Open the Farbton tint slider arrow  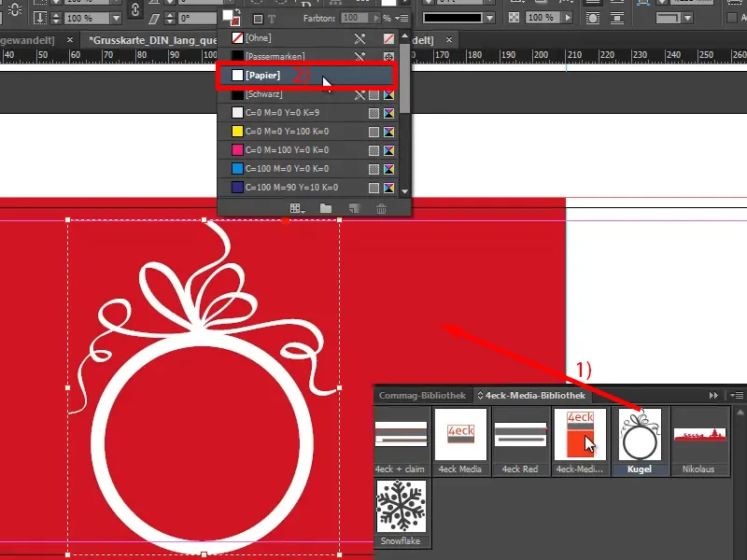click(x=376, y=18)
